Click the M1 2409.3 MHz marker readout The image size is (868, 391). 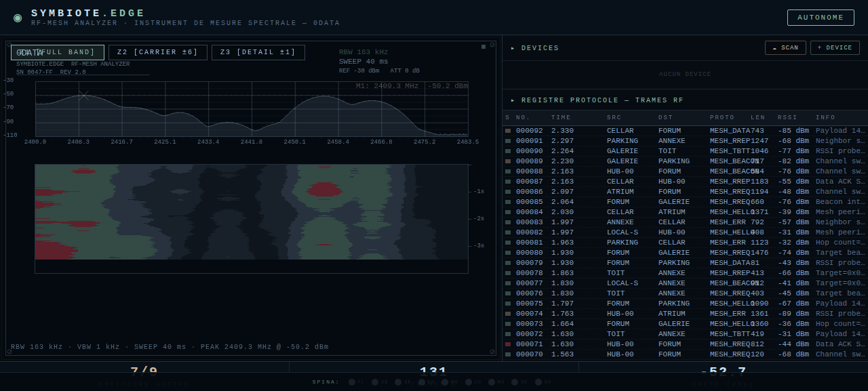coord(412,86)
